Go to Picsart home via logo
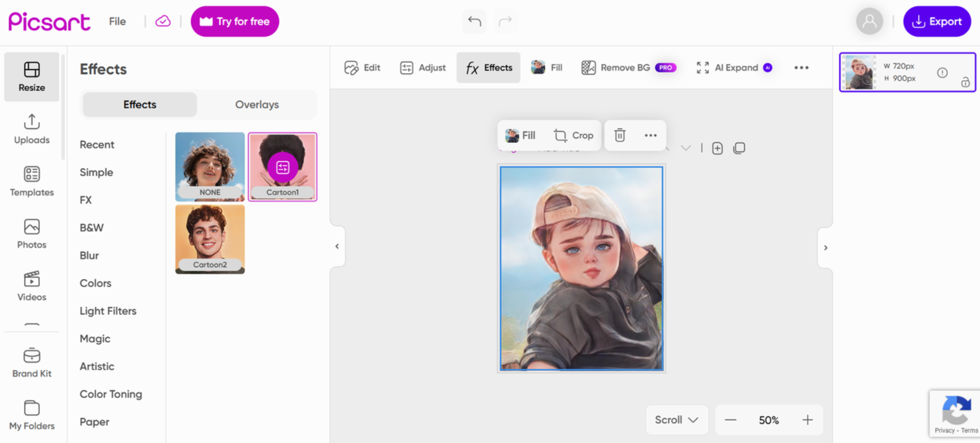Screen dimensions: 980x443 [x=49, y=21]
